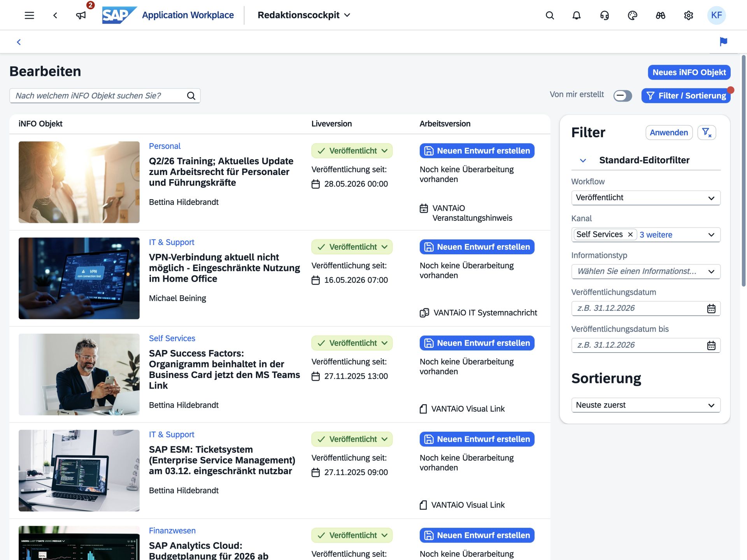Image resolution: width=747 pixels, height=560 pixels.
Task: Open the SAP Success Factors article thumbnail
Action: click(x=79, y=374)
